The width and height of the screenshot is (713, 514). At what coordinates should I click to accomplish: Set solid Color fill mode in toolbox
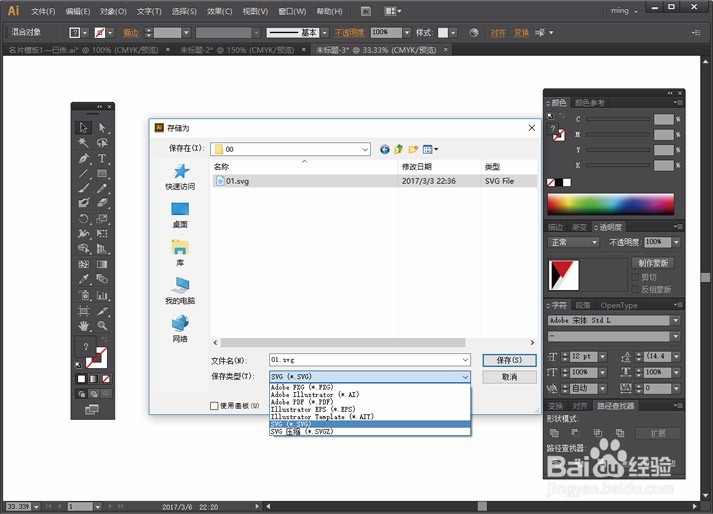click(x=81, y=379)
